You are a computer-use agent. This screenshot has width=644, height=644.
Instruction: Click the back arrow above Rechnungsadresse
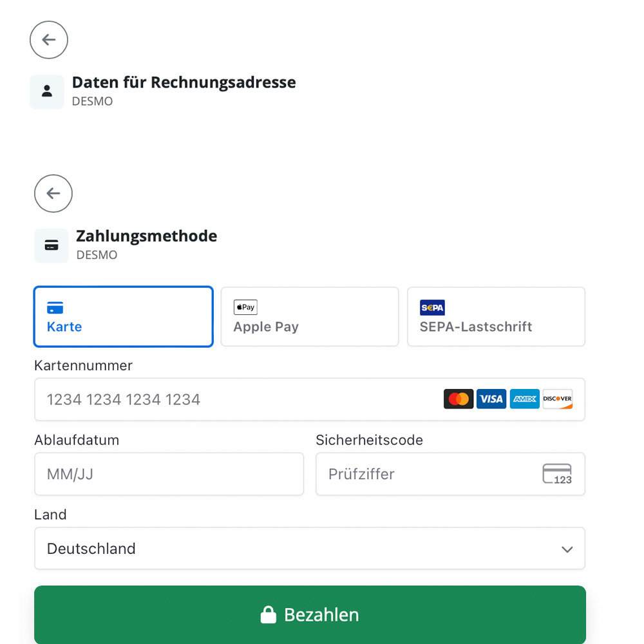[x=49, y=40]
